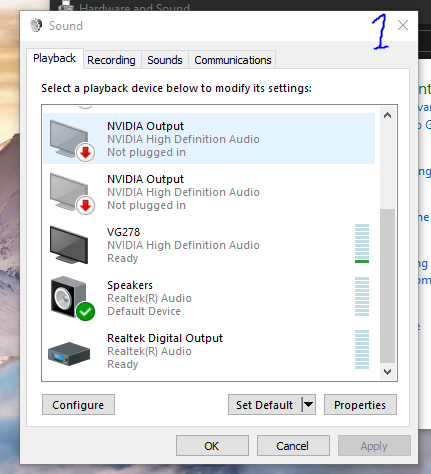This screenshot has width=431, height=474.
Task: Open the Sounds tab
Action: tap(165, 60)
